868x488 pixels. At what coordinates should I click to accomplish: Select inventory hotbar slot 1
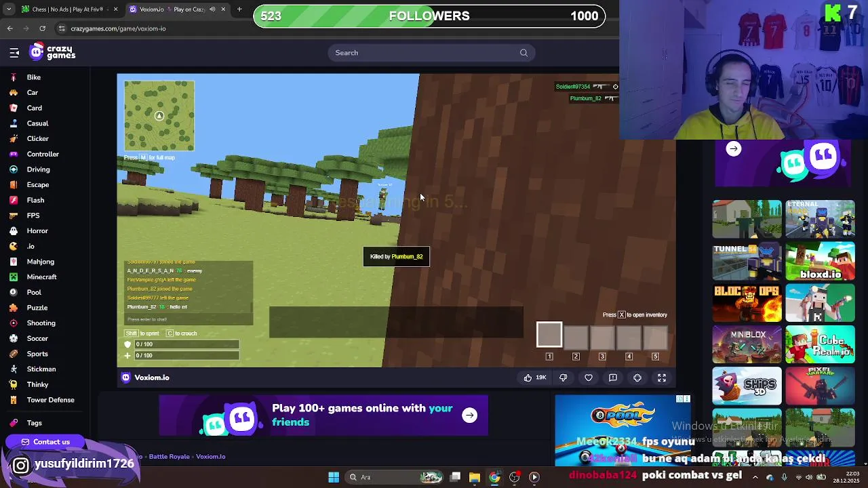tap(549, 335)
